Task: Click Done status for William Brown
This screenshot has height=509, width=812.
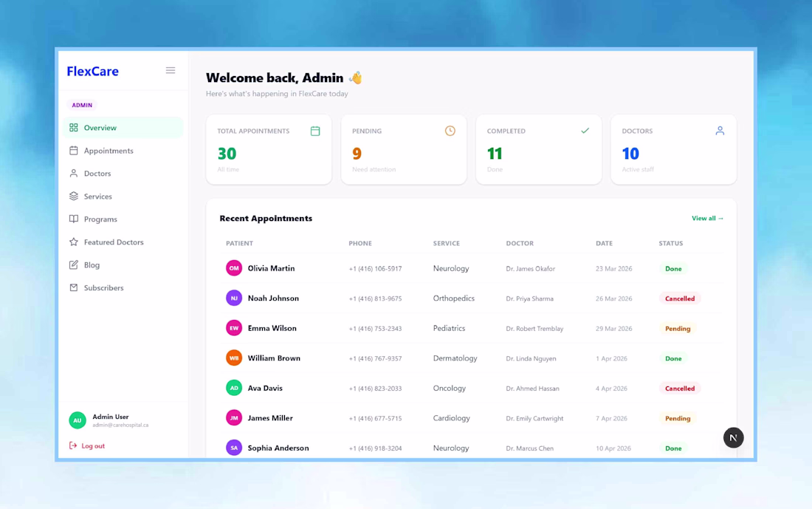Action: 673,358
